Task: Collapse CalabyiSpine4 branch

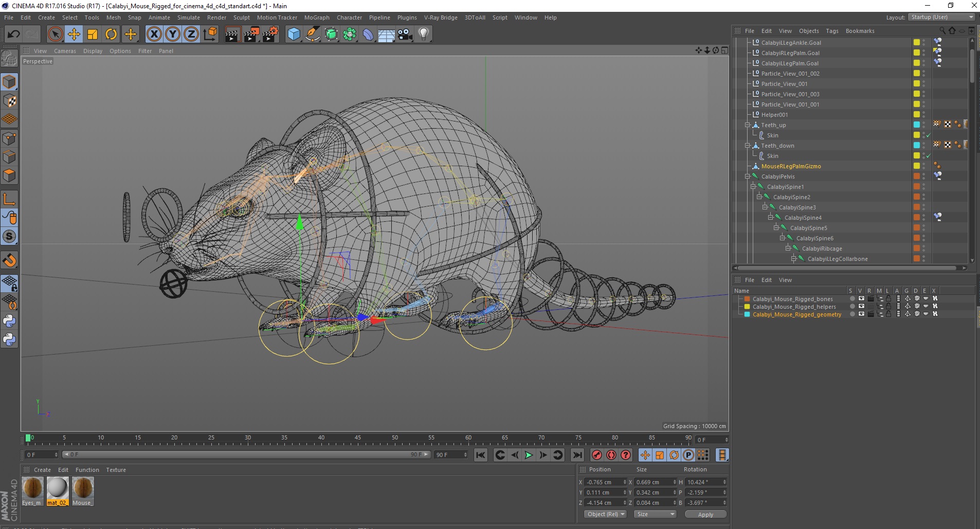Action: [x=771, y=218]
